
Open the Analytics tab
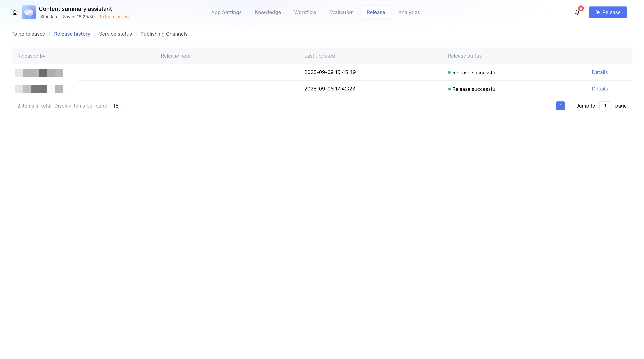coord(409,12)
